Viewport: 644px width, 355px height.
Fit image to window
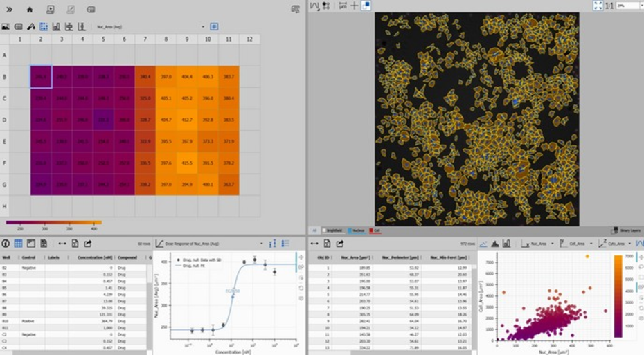598,6
